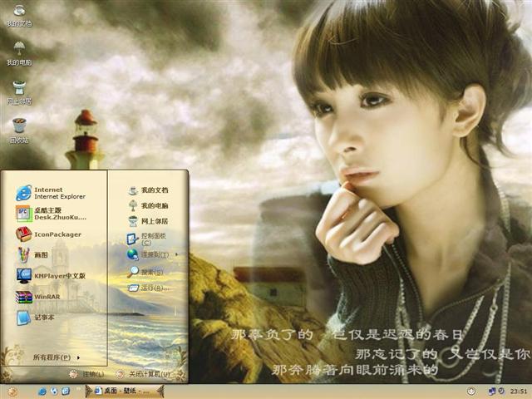Click the round tray icon beside the clock

pos(501,392)
